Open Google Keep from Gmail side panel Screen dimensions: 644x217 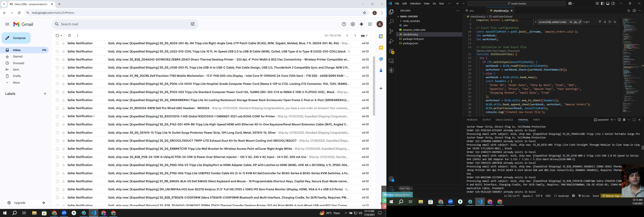tap(381, 48)
